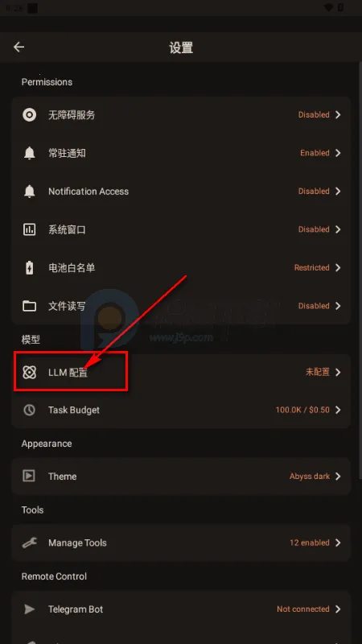Click the 文件读写 folder icon

(x=29, y=306)
